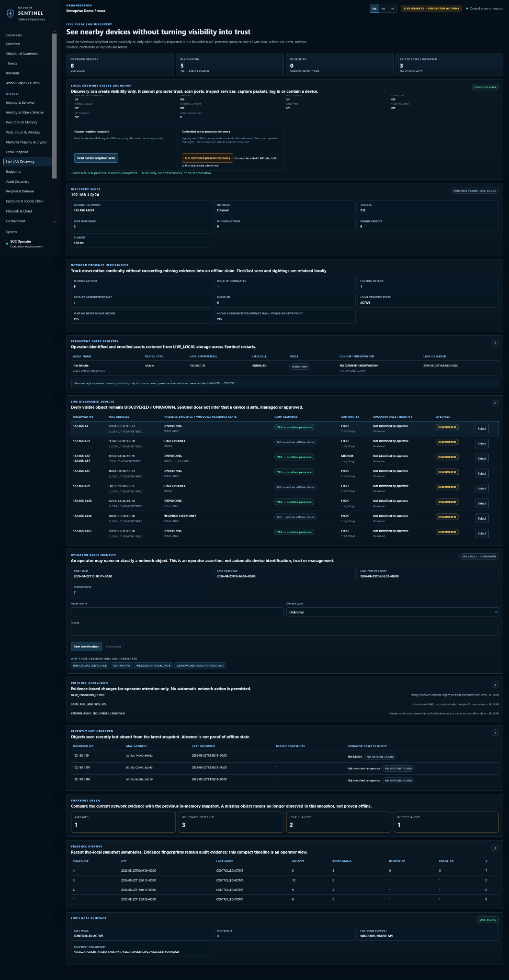
Task: Click NO OFFLINE CLAIM badge for Test Mobile
Action: coord(381,757)
